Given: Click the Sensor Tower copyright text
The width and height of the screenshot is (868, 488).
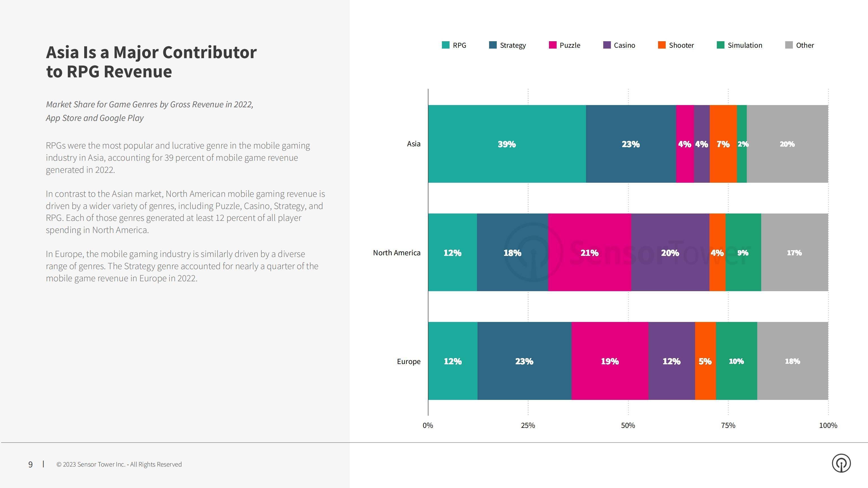Looking at the screenshot, I should pyautogui.click(x=119, y=464).
